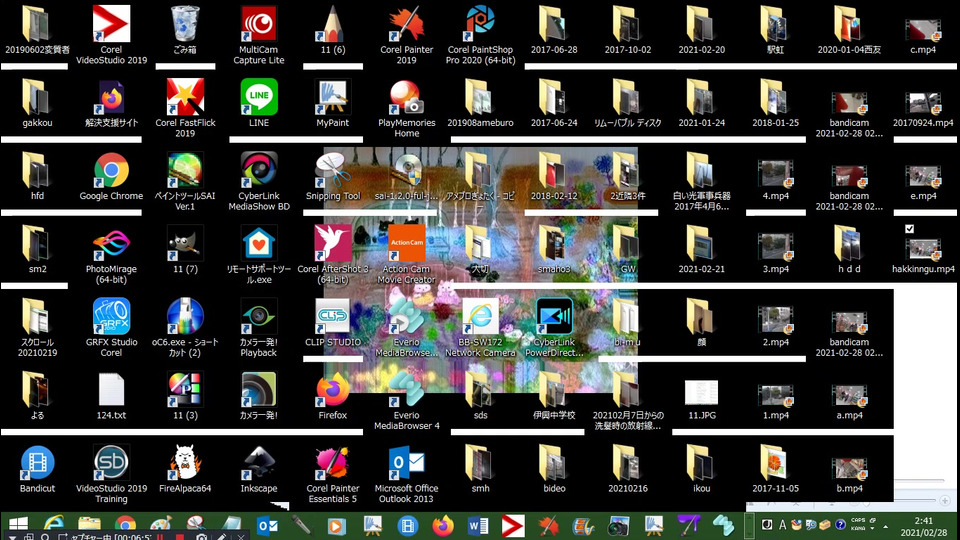Open the 解決支援サイト shortcut
Viewport: 960px width, 540px height.
pyautogui.click(x=111, y=103)
